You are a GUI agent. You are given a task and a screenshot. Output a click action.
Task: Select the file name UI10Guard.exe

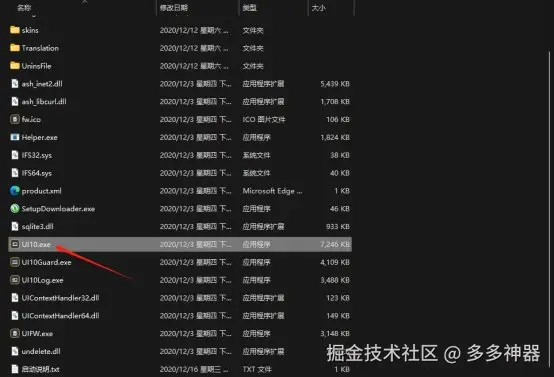46,263
